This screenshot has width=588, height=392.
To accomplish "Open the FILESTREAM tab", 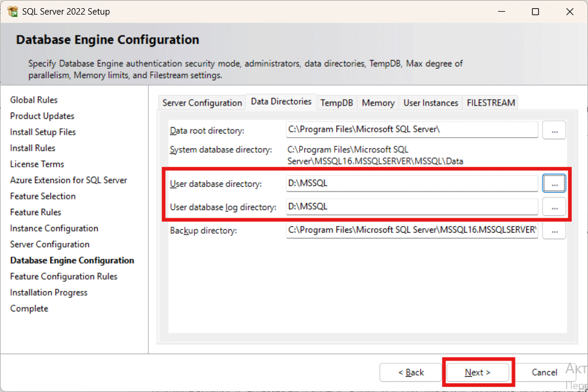I will (x=490, y=103).
